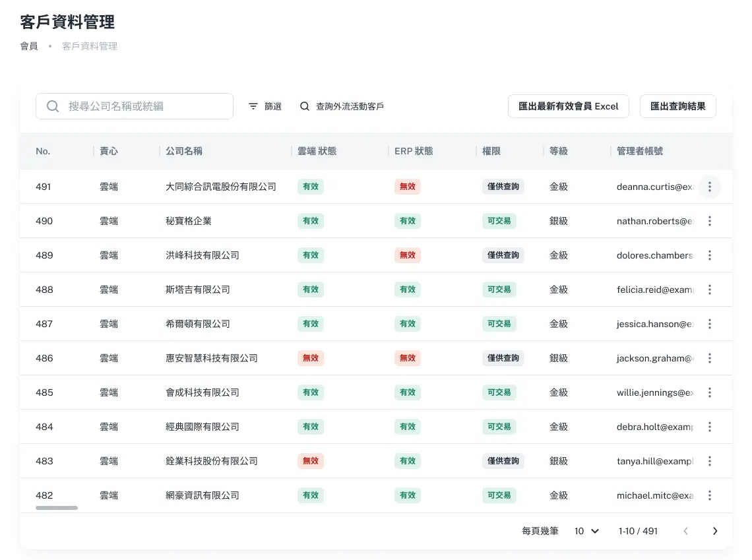Open row actions menu for 大同綜合訊電股份有限公司
The width and height of the screenshot is (752, 560).
(709, 187)
